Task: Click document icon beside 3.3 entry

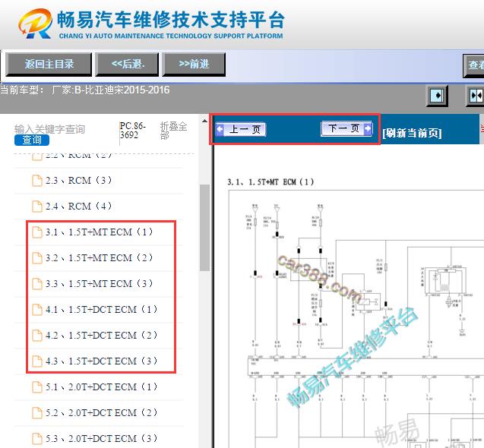Action: pos(37,284)
